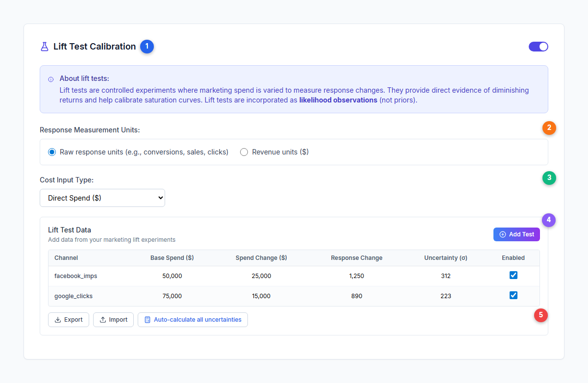Click base spend value 50,000

pyautogui.click(x=172, y=276)
